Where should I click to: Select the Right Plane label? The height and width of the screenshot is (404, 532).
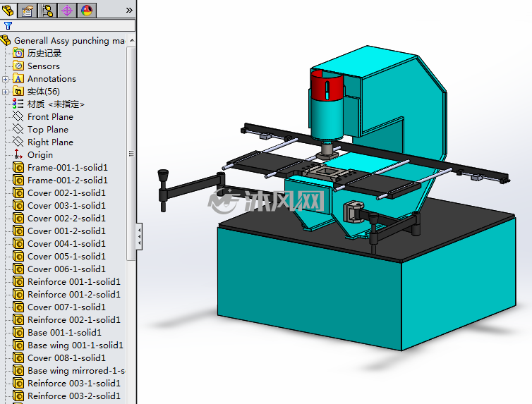[50, 142]
